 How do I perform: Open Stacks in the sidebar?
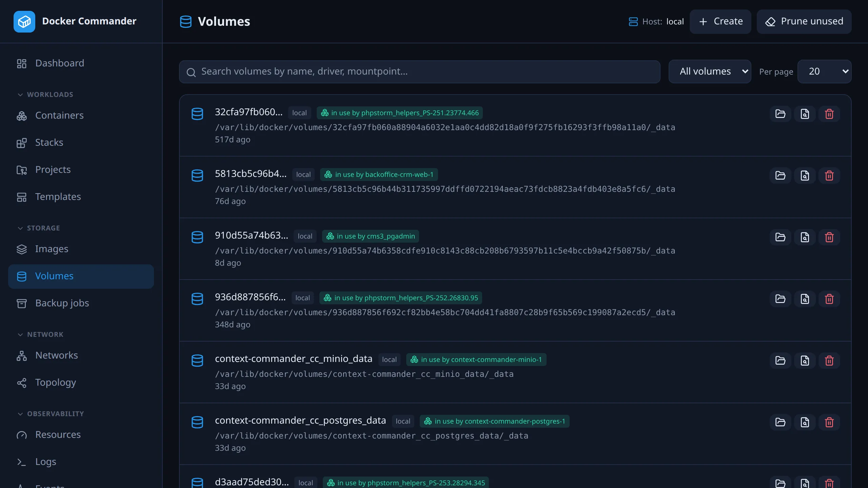(x=81, y=143)
